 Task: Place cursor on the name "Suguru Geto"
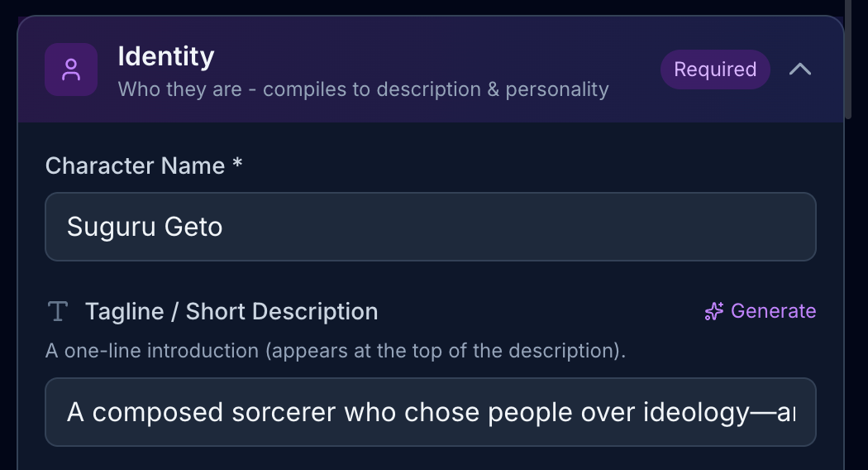[145, 227]
